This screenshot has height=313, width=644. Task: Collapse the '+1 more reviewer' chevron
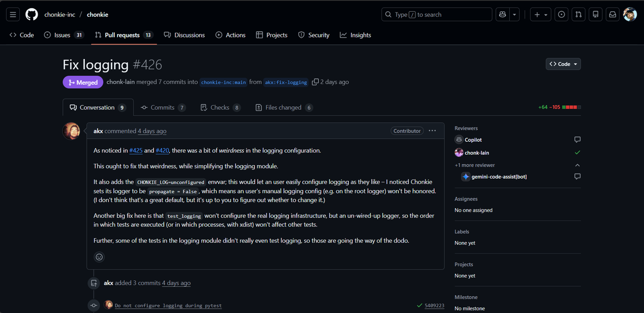point(577,165)
